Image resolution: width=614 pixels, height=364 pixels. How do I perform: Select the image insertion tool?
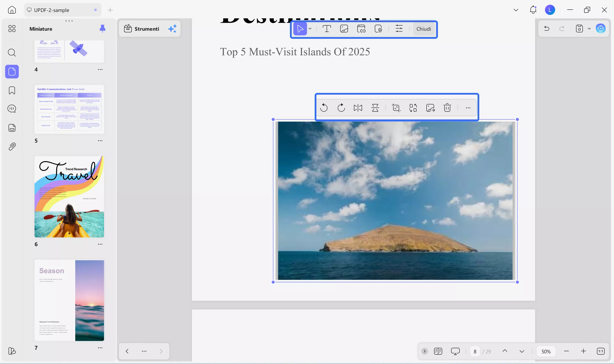tap(344, 29)
